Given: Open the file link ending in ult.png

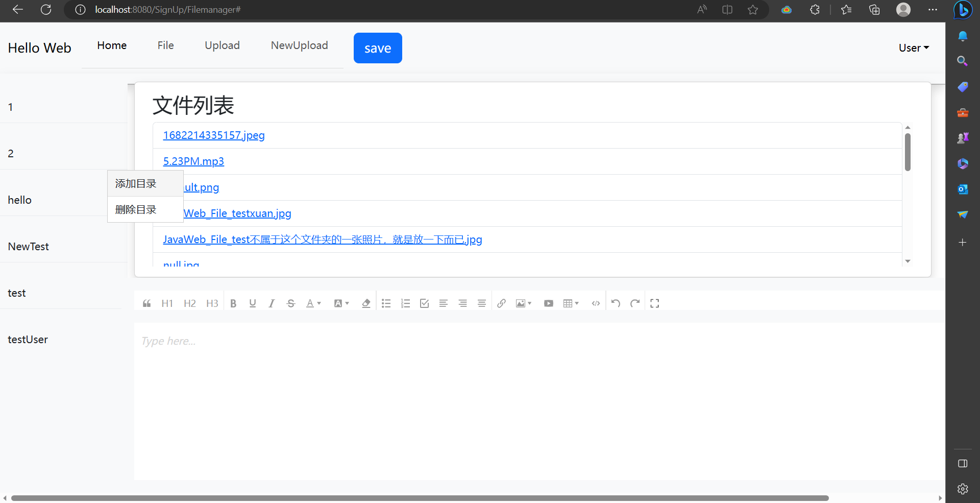Looking at the screenshot, I should pyautogui.click(x=202, y=187).
